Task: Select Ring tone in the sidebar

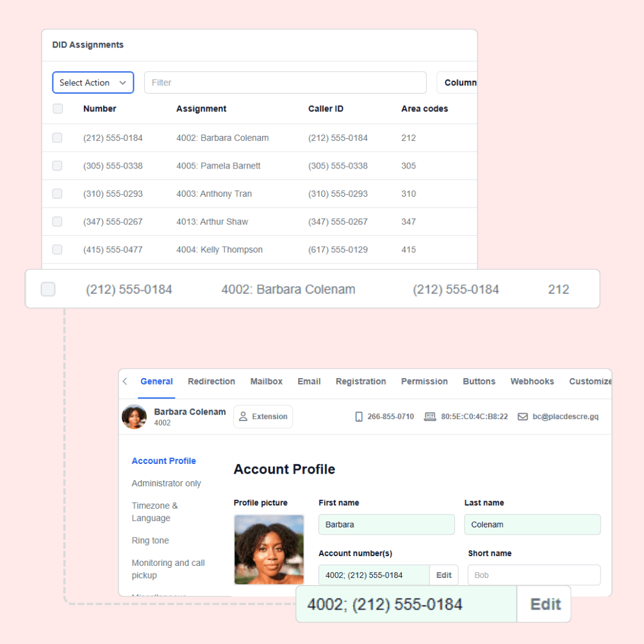Action: tap(149, 540)
